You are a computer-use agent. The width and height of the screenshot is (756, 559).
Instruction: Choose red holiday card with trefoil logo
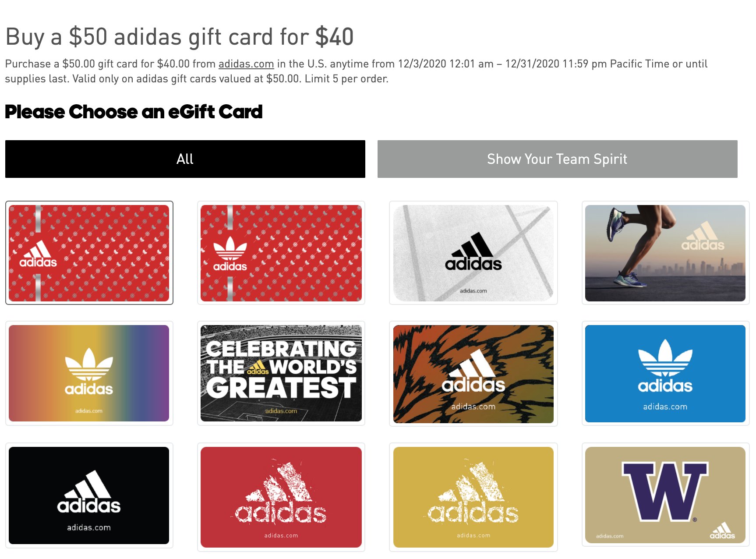tap(281, 253)
